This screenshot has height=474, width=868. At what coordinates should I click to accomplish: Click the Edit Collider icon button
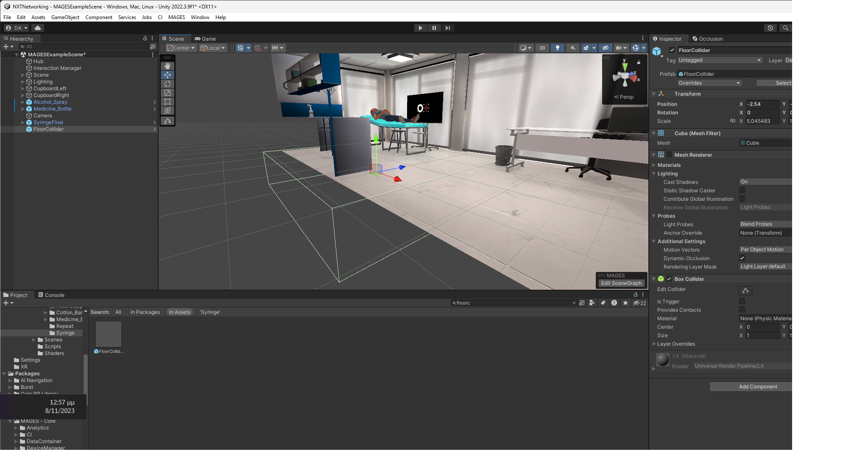pos(745,290)
